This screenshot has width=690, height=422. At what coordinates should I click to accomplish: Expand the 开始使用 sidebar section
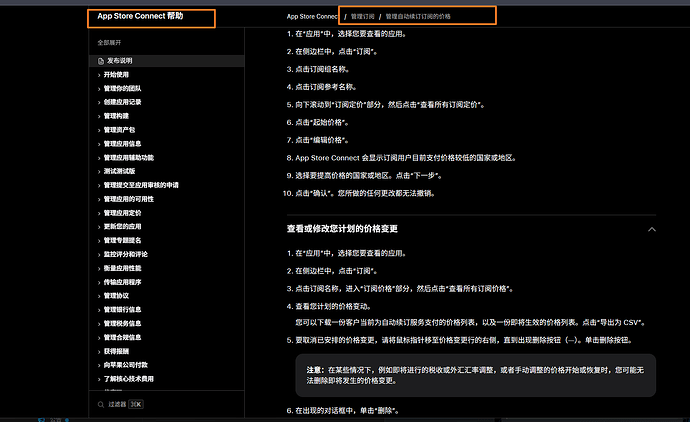pyautogui.click(x=99, y=75)
